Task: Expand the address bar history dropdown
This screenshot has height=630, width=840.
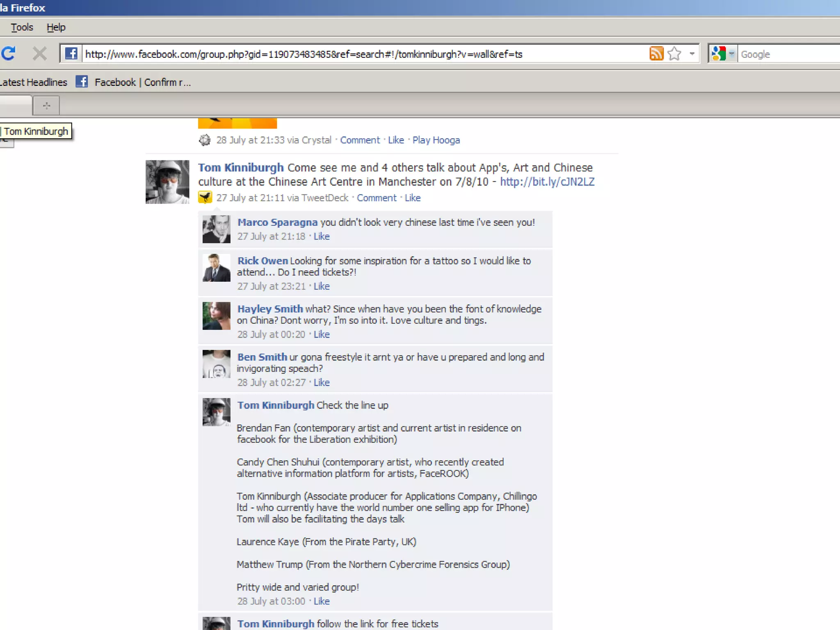Action: (692, 54)
